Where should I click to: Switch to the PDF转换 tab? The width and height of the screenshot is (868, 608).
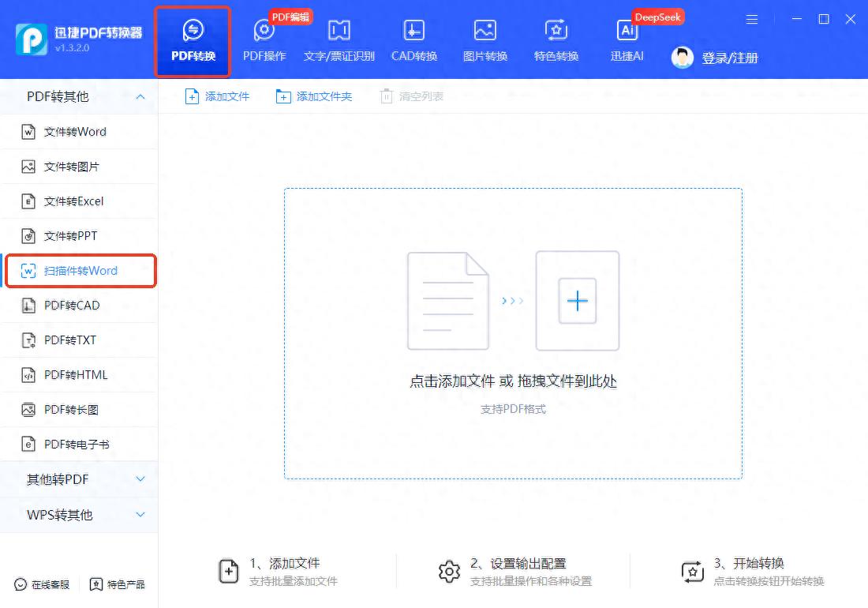click(193, 42)
